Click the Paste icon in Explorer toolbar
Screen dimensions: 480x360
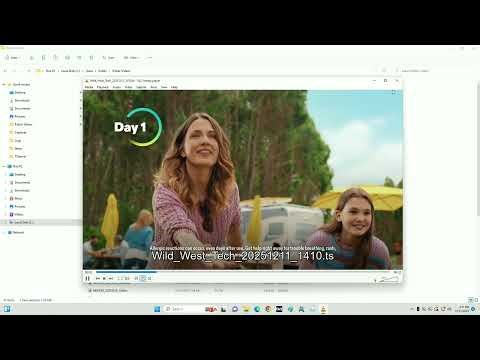[x=55, y=58]
